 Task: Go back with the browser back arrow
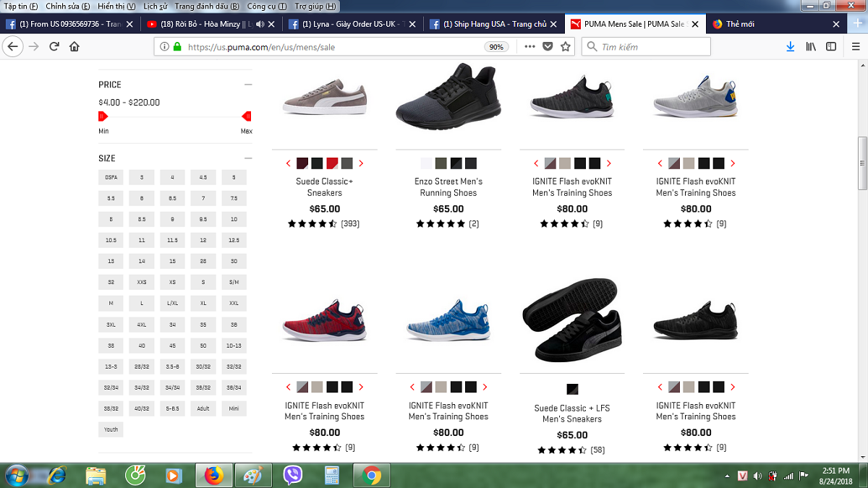coord(13,46)
